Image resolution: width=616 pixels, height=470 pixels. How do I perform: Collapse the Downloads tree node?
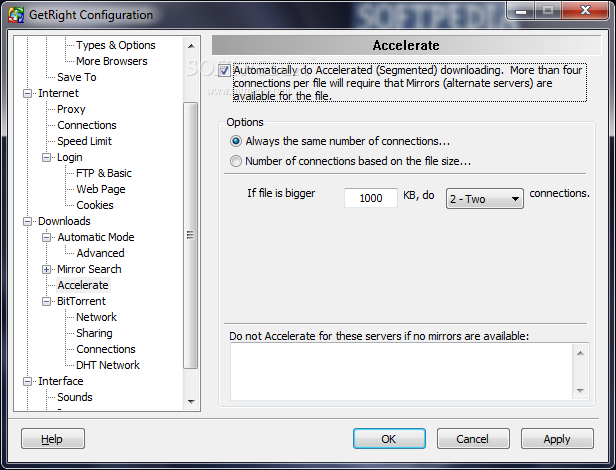tap(28, 222)
